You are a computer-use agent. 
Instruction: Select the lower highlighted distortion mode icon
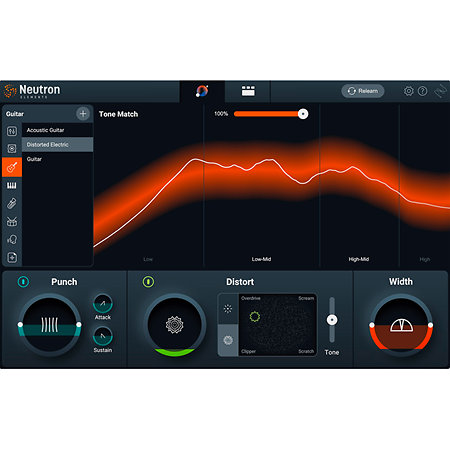(228, 340)
